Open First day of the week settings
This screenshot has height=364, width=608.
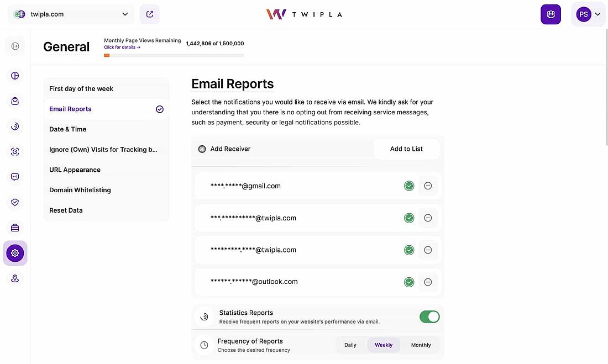106,89
